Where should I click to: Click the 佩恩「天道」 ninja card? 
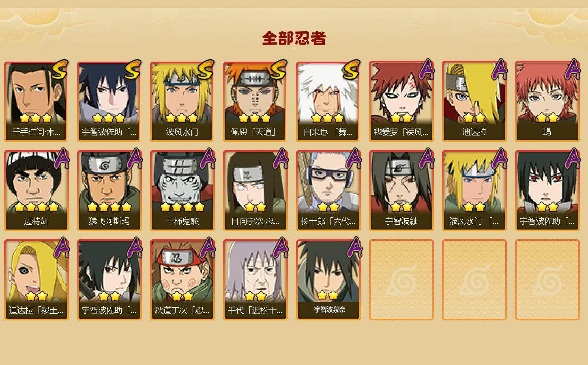(255, 101)
